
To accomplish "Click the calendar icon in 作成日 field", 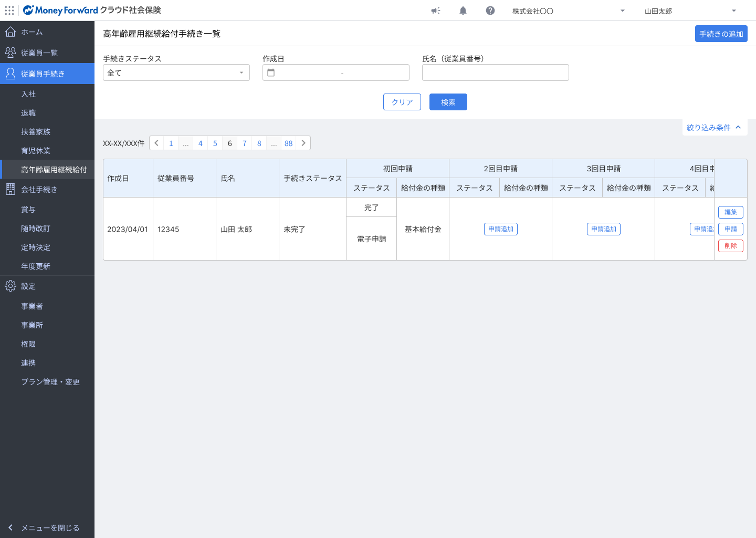I will [271, 73].
